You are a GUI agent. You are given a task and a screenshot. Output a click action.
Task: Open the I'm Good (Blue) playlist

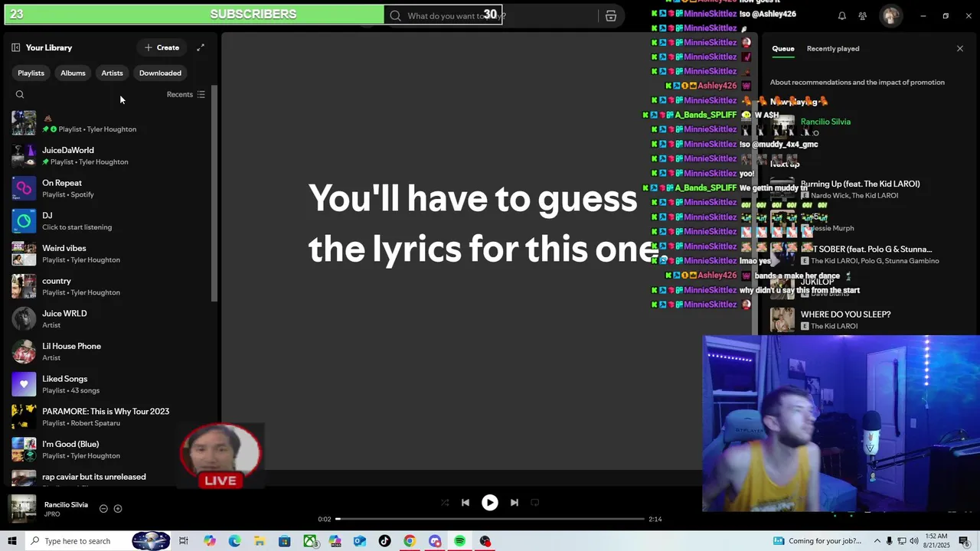[x=110, y=449]
